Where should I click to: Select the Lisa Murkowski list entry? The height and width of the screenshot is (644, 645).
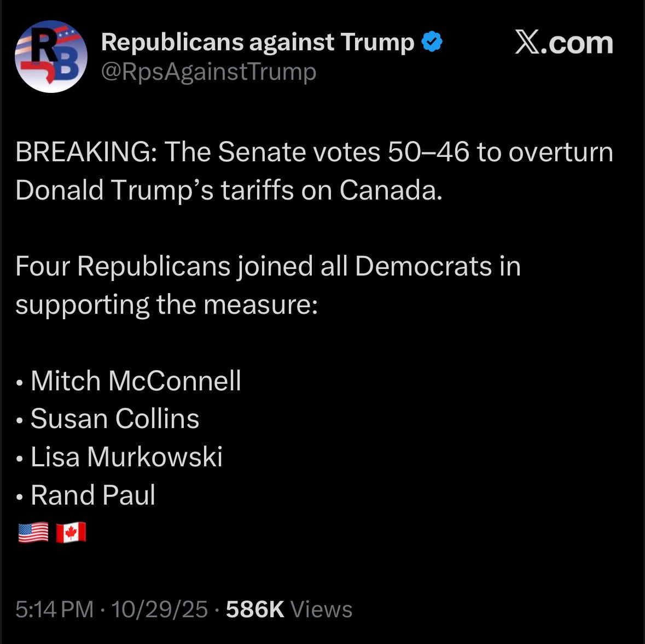126,457
